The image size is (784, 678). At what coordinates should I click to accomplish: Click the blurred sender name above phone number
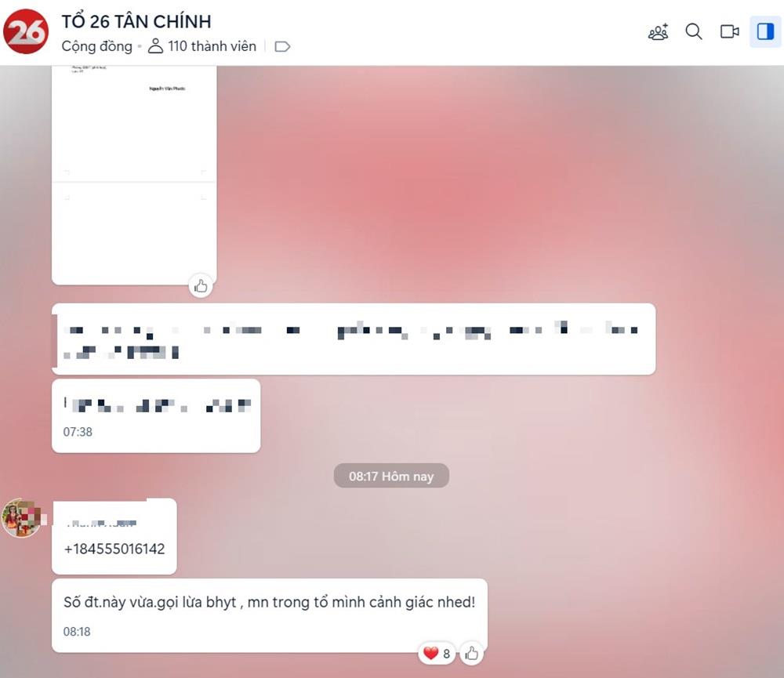coord(103,523)
